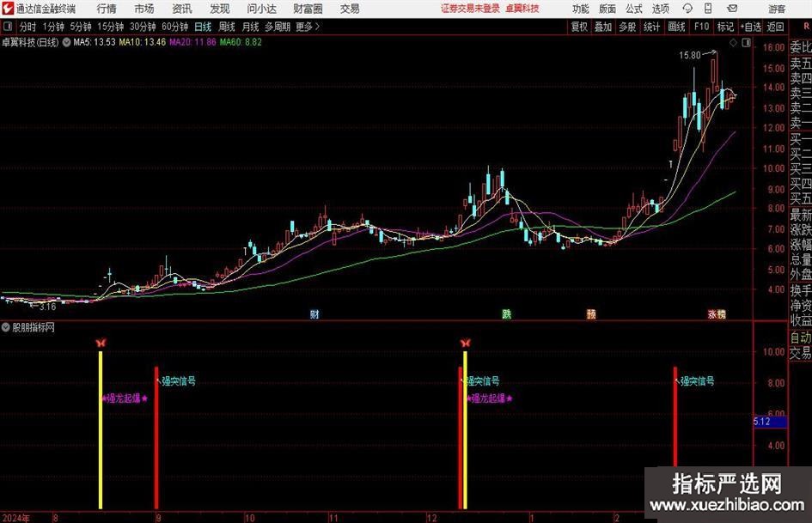812x523 pixels.
Task: Expand the 更多 period options
Action: (308, 27)
